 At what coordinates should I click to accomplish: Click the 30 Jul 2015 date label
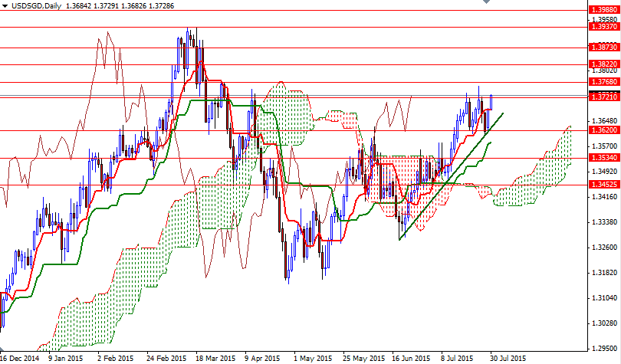[x=508, y=359]
